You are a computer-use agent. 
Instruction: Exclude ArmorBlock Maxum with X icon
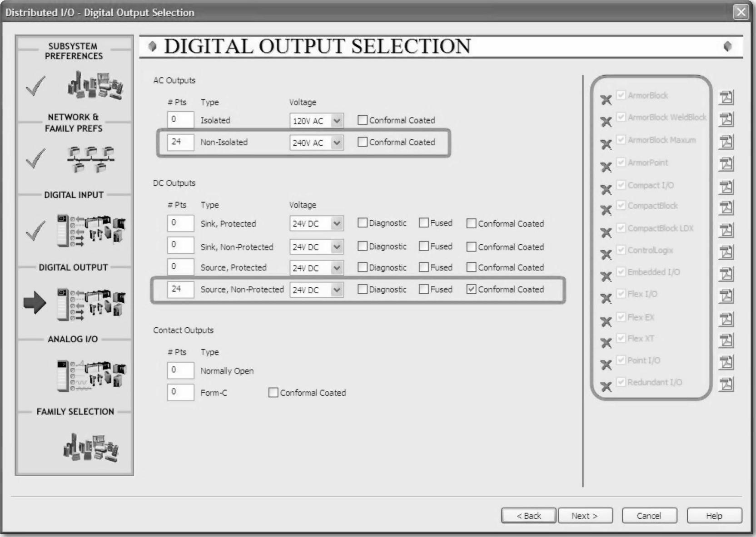click(606, 144)
